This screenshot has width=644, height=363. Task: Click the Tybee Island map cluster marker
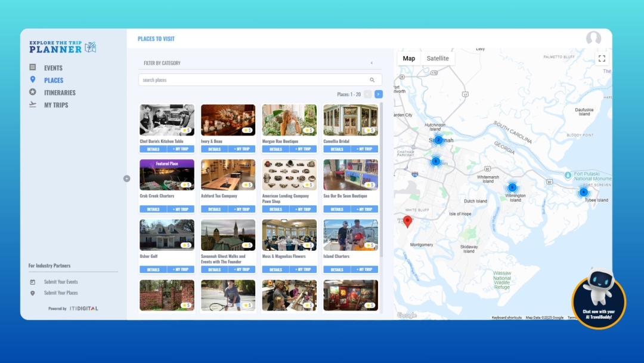[x=583, y=192]
